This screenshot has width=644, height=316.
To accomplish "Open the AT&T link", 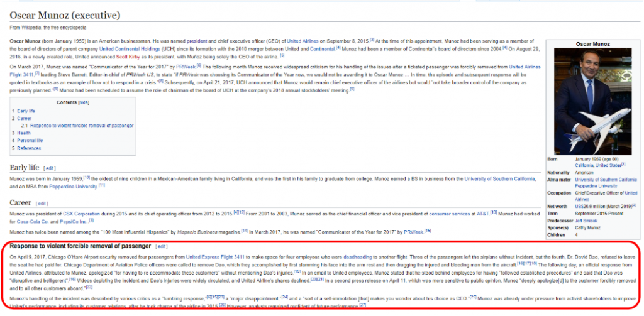I will point(482,214).
